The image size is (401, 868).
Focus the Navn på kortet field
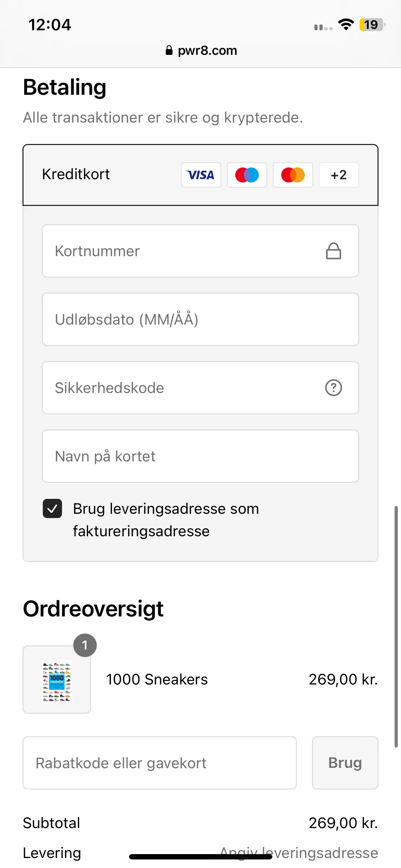coord(200,456)
